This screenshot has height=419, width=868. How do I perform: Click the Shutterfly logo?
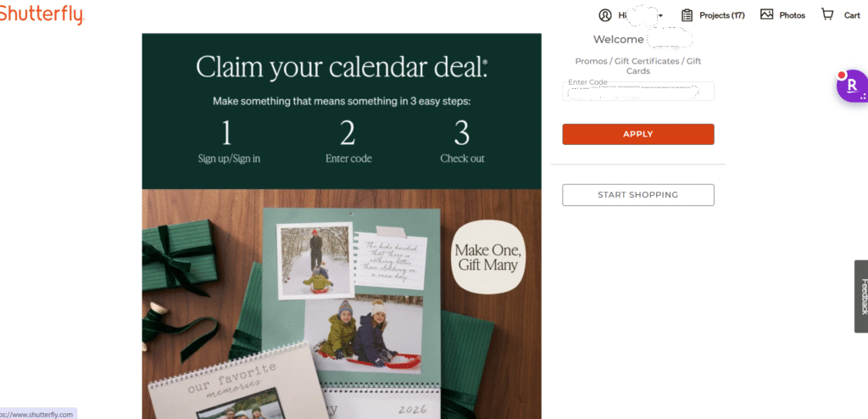click(x=42, y=14)
